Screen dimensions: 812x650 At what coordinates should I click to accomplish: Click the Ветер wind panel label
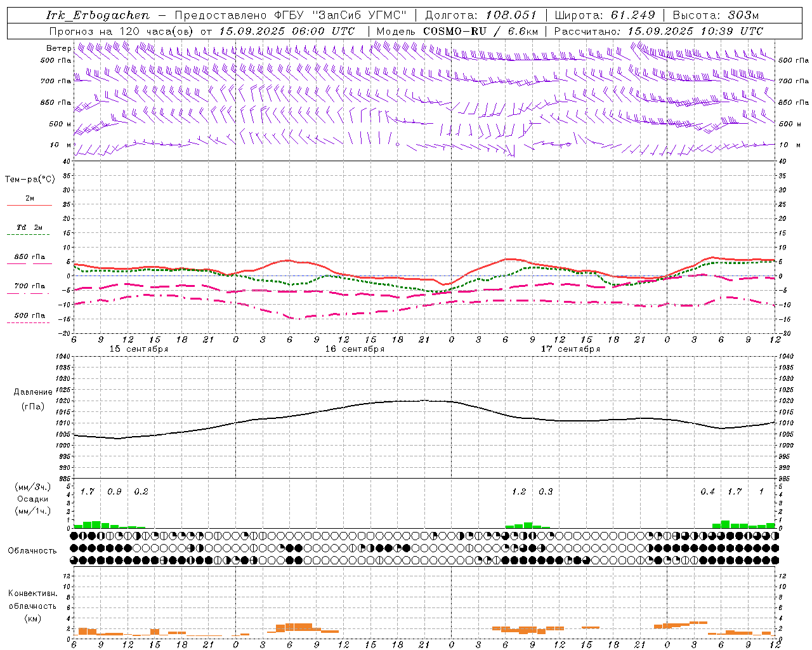59,48
